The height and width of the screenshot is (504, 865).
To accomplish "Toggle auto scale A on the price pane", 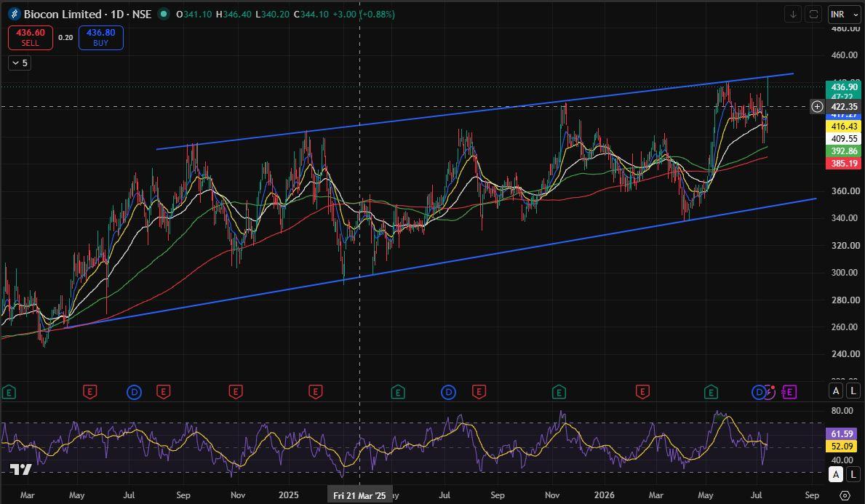I will [837, 391].
